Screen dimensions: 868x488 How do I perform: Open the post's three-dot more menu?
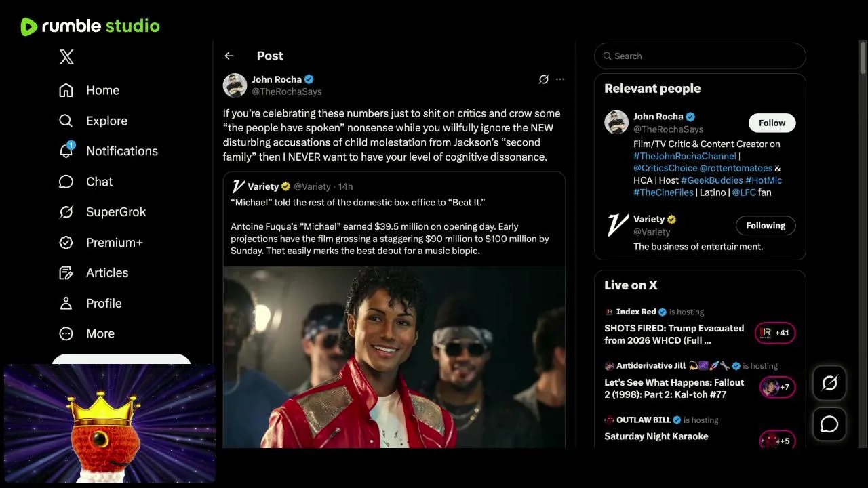click(560, 79)
